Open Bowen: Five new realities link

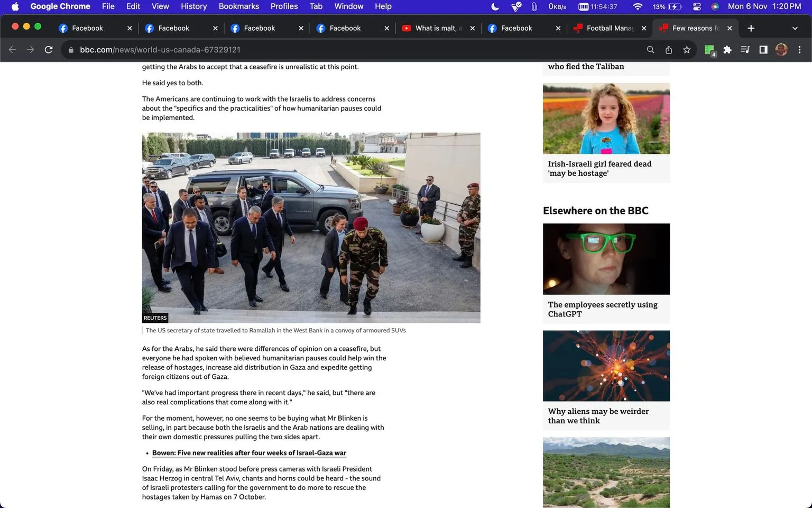point(249,453)
